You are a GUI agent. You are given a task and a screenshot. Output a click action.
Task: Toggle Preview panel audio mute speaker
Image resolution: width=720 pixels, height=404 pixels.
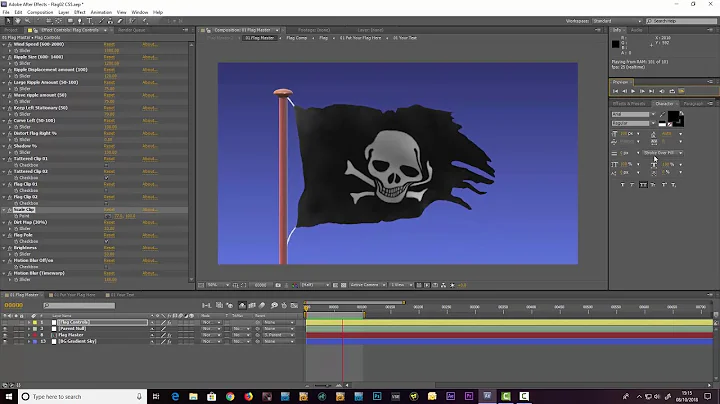click(x=662, y=91)
